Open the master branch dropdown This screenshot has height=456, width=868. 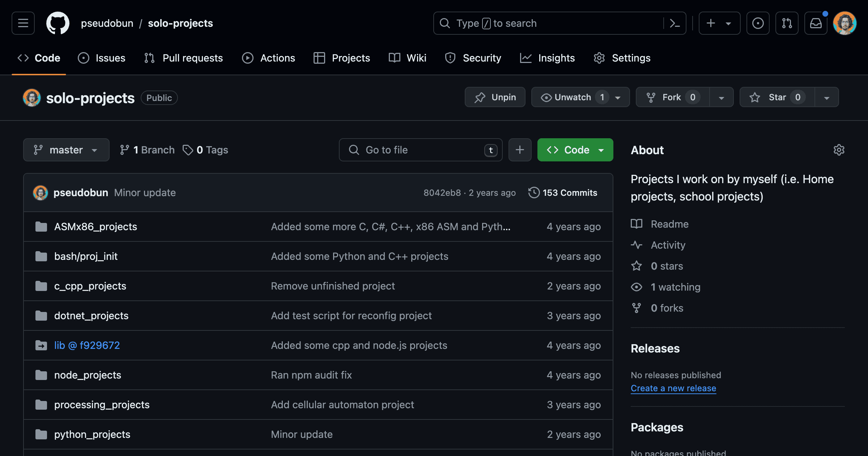click(x=66, y=149)
